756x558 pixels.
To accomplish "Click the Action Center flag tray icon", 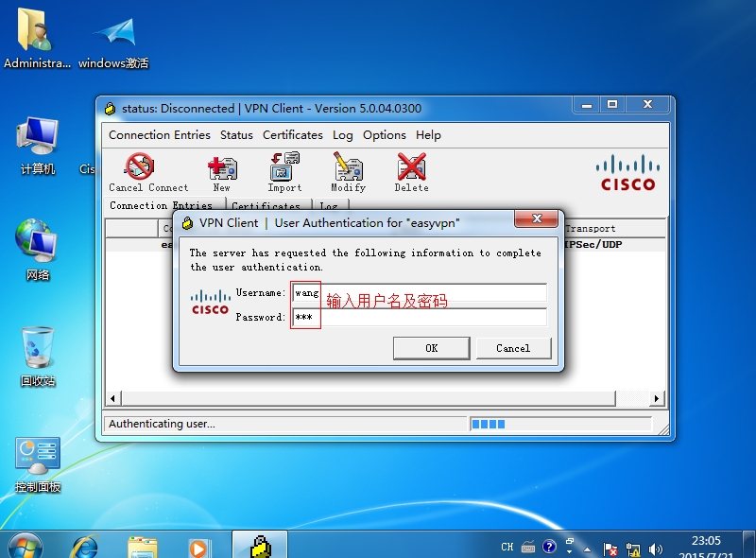I will coord(610,549).
